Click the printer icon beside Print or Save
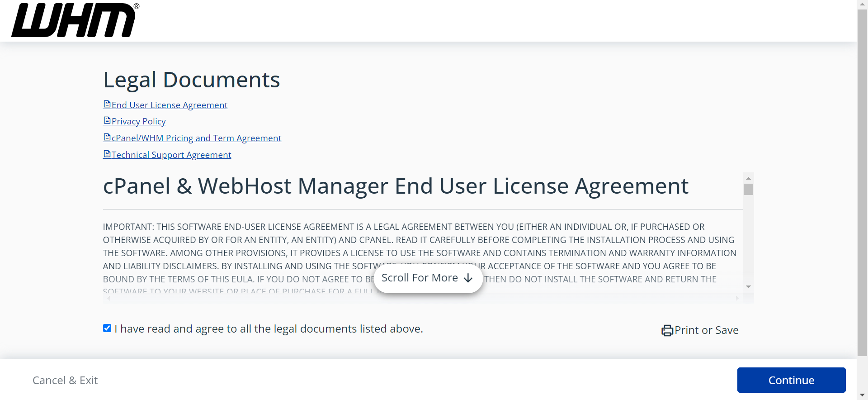This screenshot has width=868, height=400. pos(667,331)
